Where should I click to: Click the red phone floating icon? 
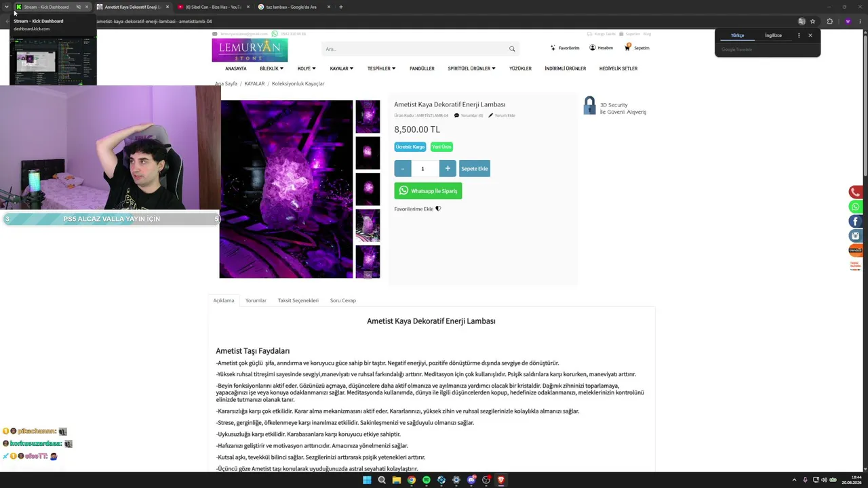click(856, 192)
